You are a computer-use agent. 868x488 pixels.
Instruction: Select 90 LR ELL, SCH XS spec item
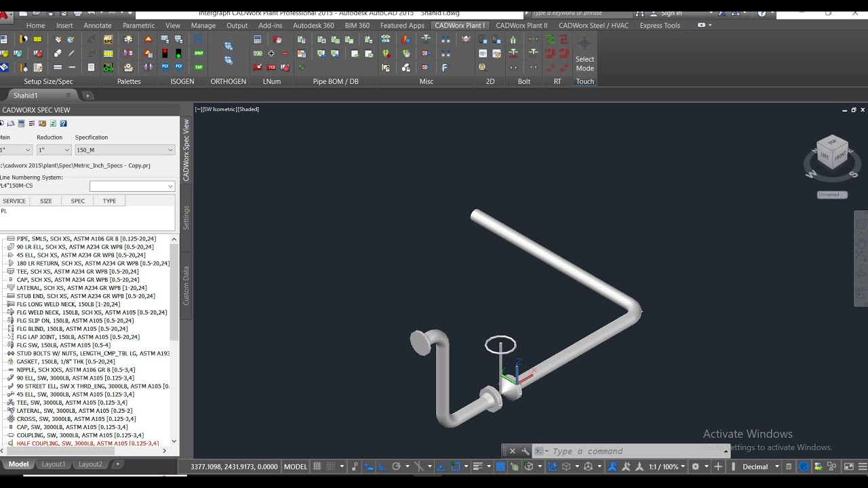pyautogui.click(x=80, y=247)
